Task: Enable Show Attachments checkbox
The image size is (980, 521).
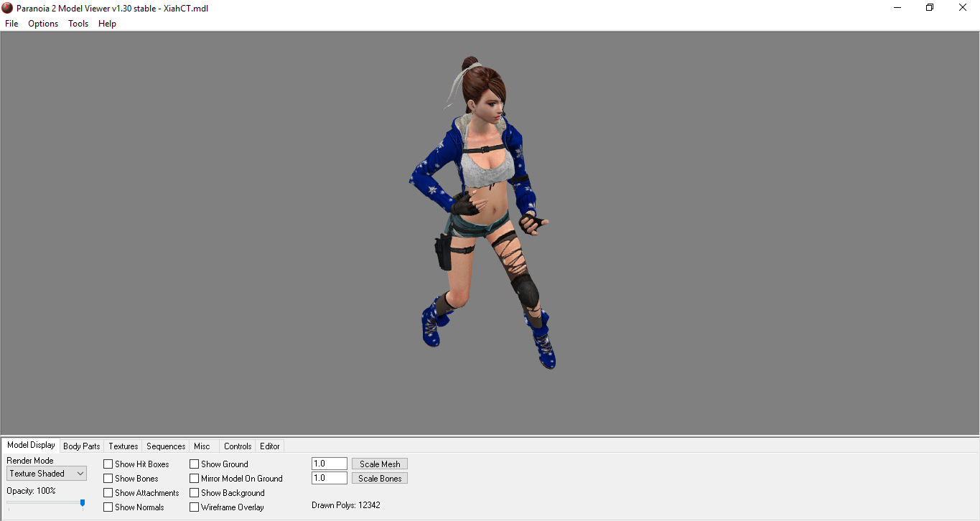Action: [x=108, y=493]
